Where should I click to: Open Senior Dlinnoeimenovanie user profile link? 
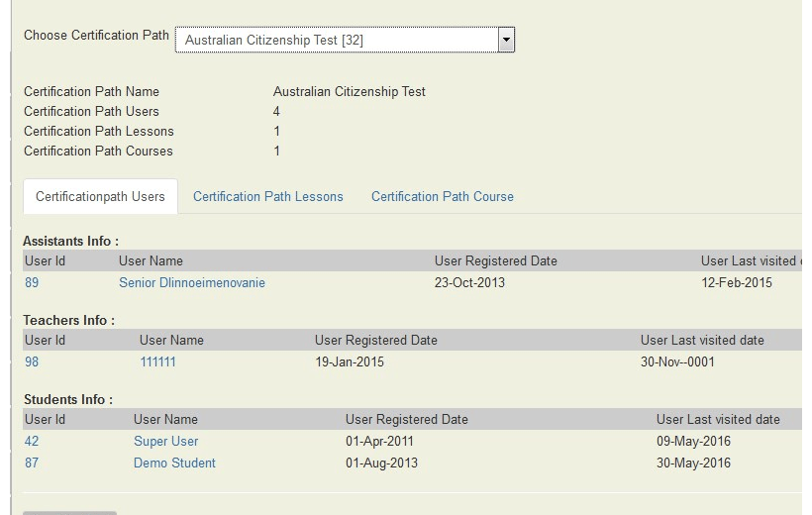tap(192, 282)
